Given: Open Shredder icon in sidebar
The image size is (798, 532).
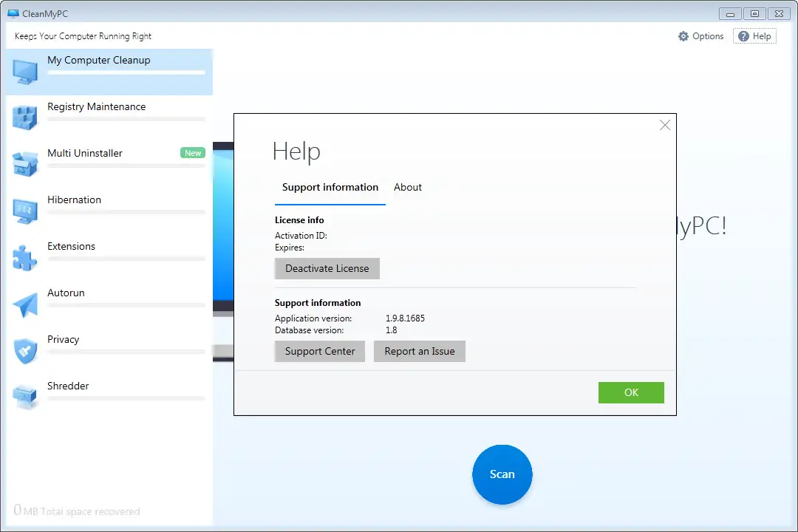Looking at the screenshot, I should 25,397.
